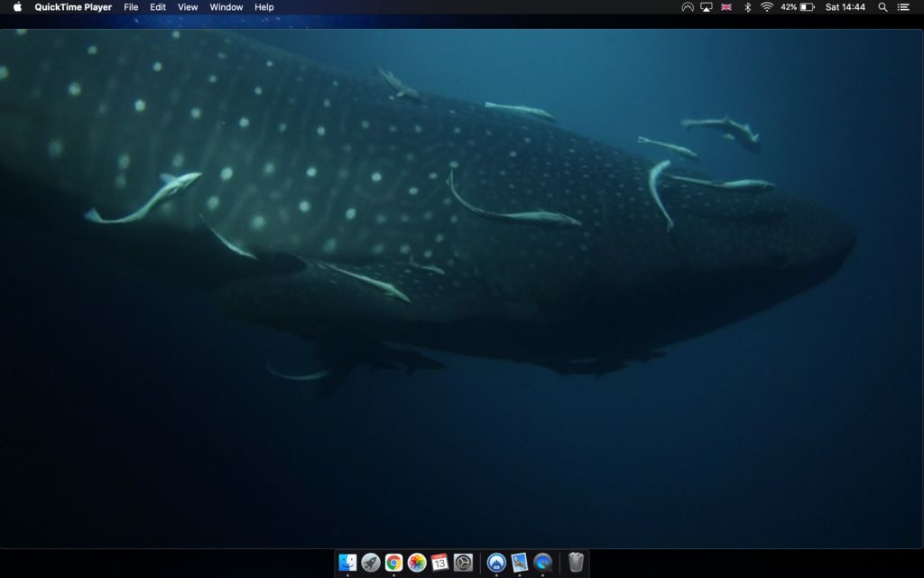Open the Finder icon in the Dock
The height and width of the screenshot is (578, 924).
(x=347, y=563)
